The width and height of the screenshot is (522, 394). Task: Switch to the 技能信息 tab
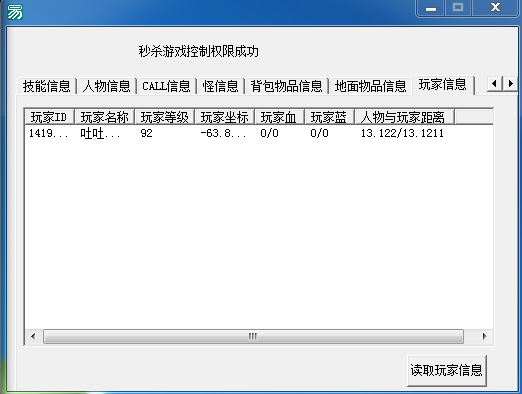[47, 86]
